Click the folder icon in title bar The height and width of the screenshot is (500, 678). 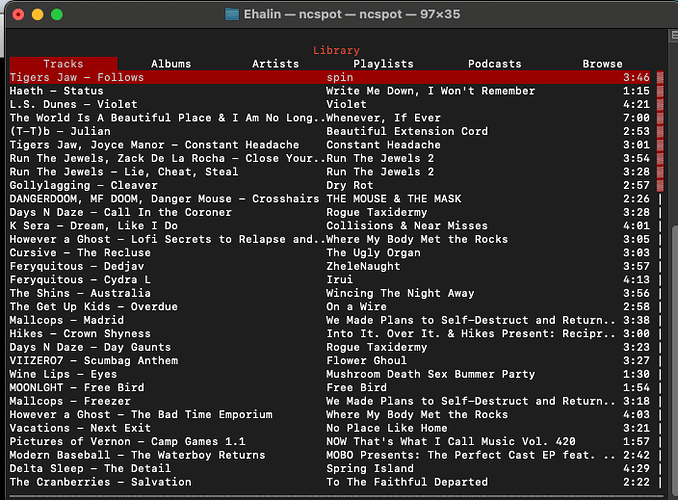(232, 14)
